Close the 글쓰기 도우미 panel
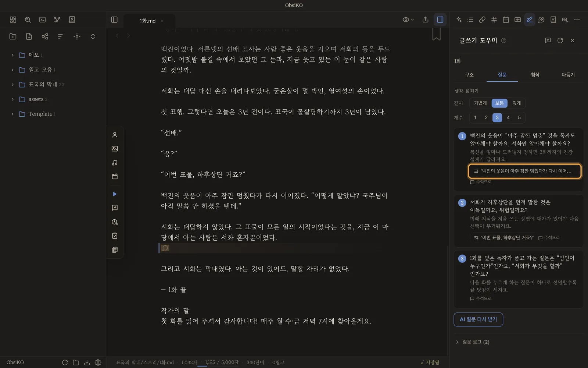This screenshot has height=368, width=588. tap(572, 40)
